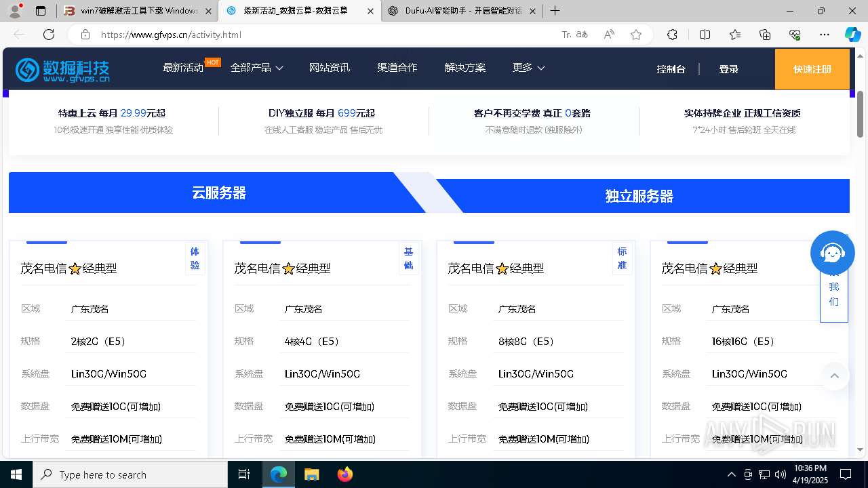Click the 基础 card badge
868x488 pixels.
point(408,258)
